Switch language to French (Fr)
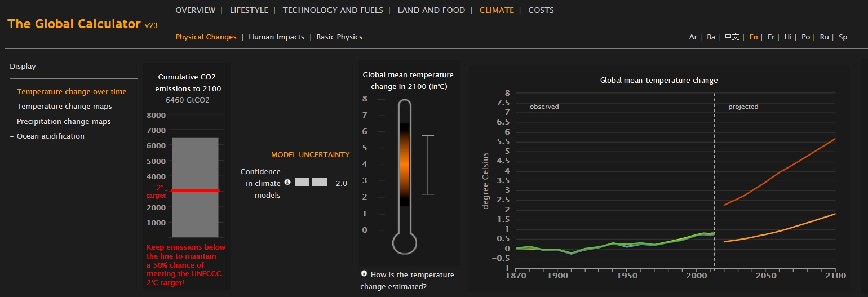This screenshot has width=868, height=297. tap(771, 37)
